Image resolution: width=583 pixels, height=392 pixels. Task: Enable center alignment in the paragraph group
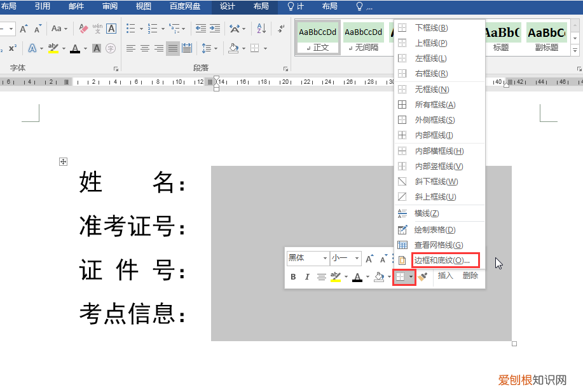pos(144,48)
